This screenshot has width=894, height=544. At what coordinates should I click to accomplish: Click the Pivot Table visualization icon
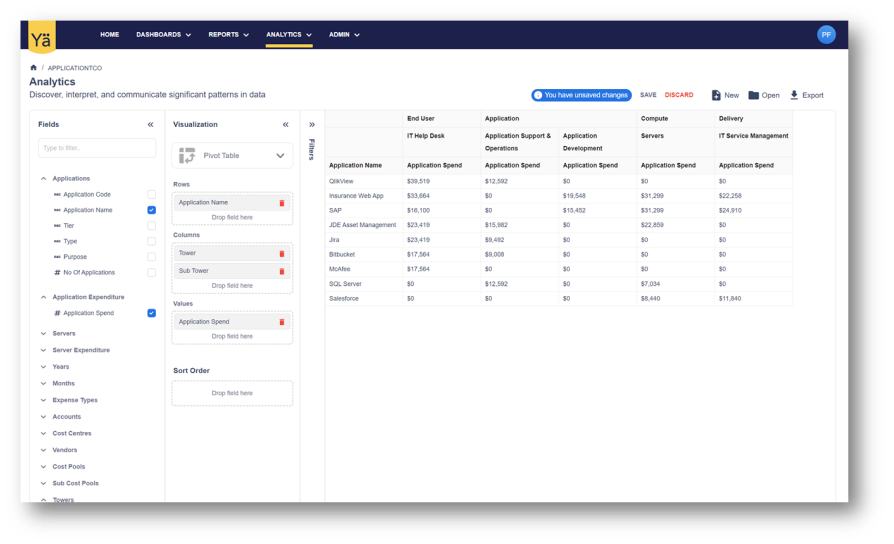187,156
